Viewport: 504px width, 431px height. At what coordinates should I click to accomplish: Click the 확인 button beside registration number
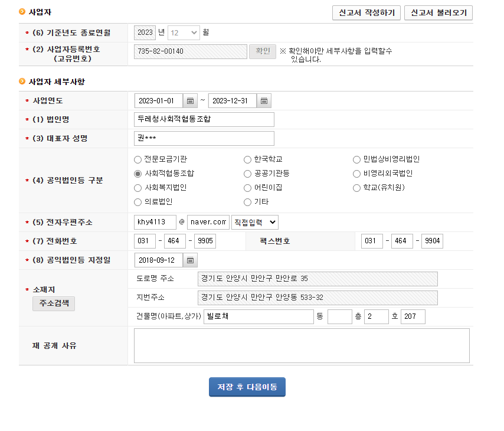click(x=262, y=51)
